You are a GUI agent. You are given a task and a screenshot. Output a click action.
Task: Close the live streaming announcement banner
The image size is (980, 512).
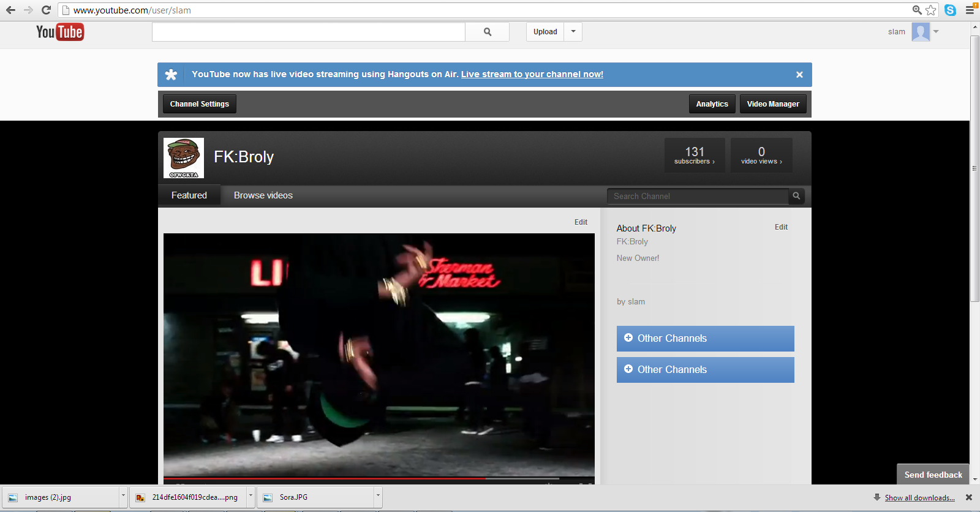point(799,75)
